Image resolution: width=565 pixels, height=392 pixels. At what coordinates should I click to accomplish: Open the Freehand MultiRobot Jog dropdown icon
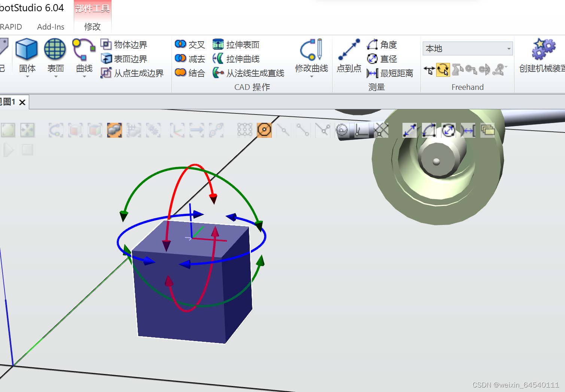click(499, 70)
